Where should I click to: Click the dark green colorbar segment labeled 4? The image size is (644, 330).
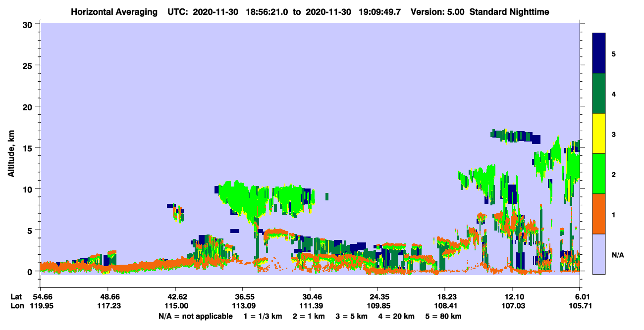click(599, 94)
